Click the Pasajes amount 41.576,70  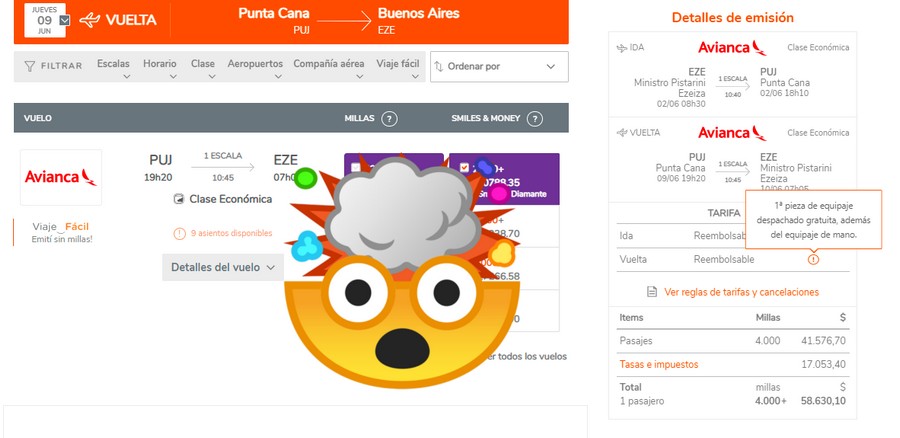823,341
